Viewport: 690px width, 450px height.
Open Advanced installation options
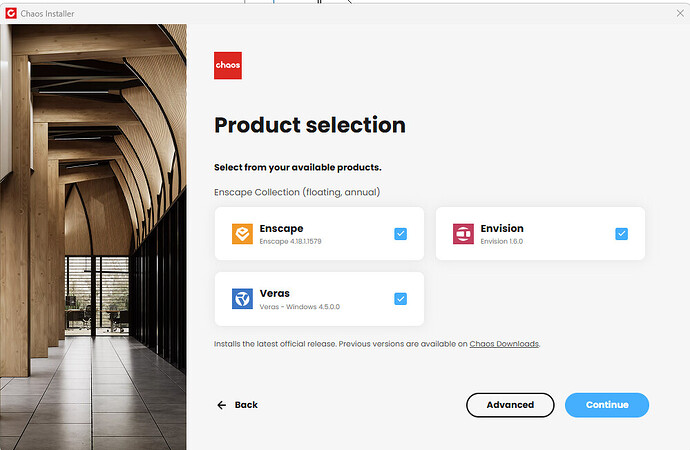click(x=510, y=405)
